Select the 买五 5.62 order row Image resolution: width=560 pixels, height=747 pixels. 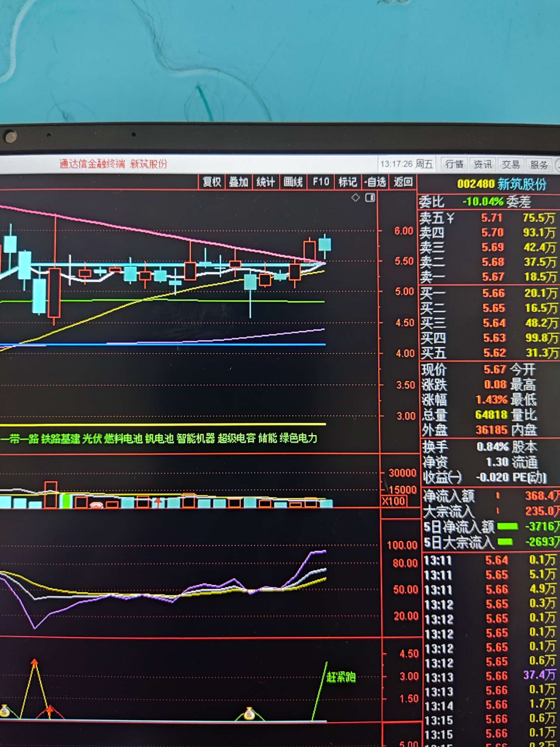point(489,353)
